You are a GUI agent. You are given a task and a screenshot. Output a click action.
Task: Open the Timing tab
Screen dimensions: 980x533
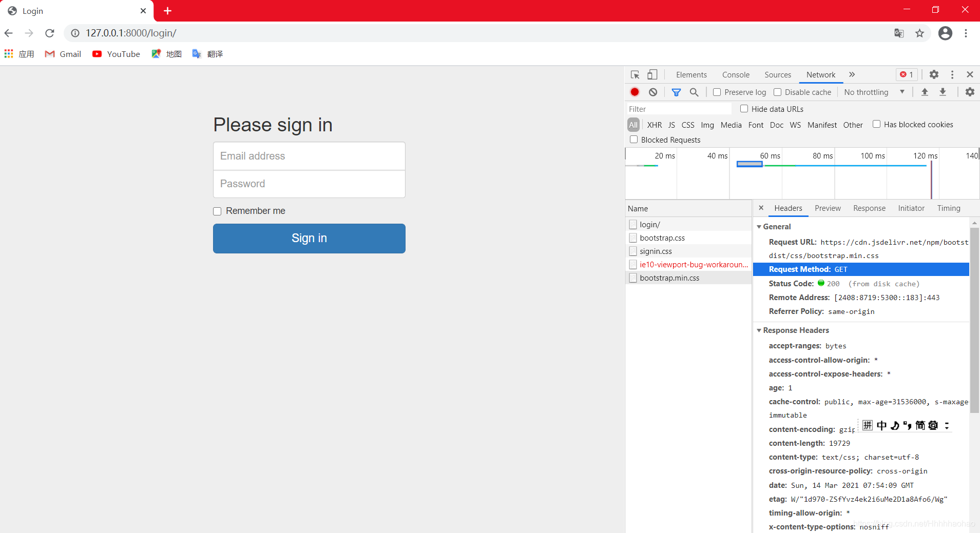pyautogui.click(x=948, y=208)
